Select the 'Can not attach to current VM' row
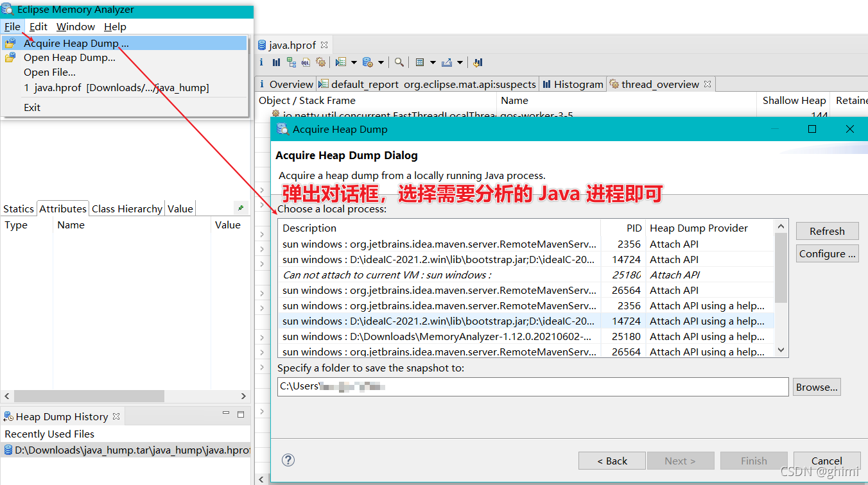The image size is (868, 485). coord(526,275)
